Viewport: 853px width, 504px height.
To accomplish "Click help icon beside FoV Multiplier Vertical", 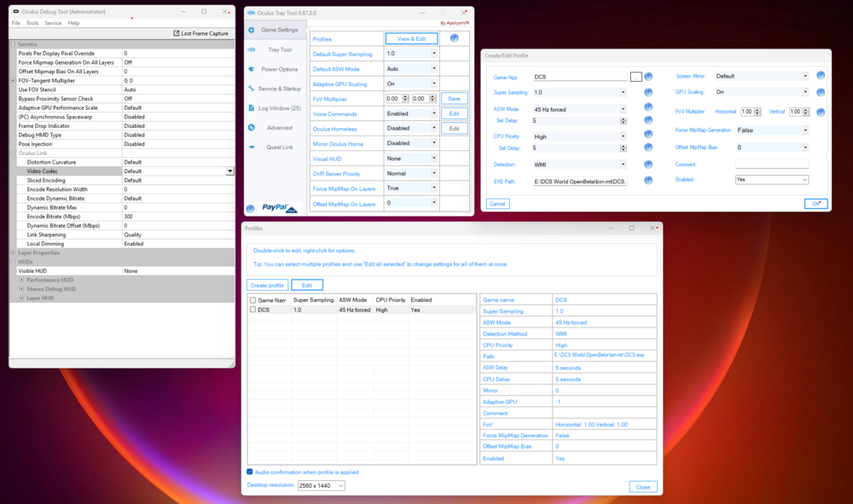I will click(821, 112).
